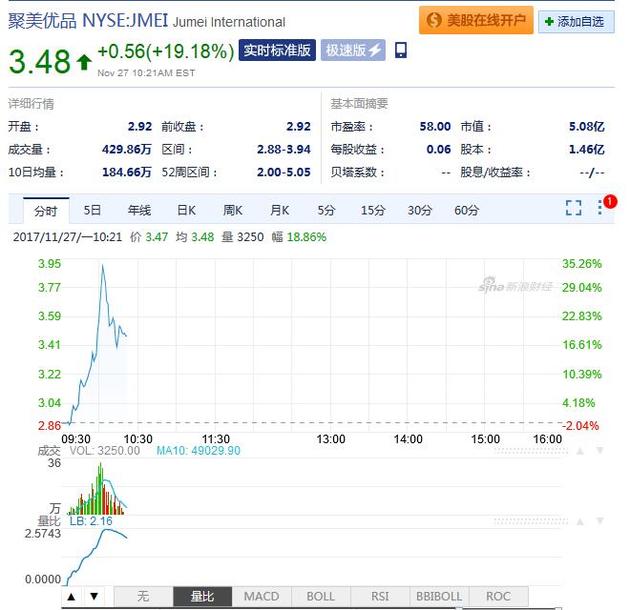Click the MA10: 49029.90 label
The height and width of the screenshot is (610, 630).
198,450
